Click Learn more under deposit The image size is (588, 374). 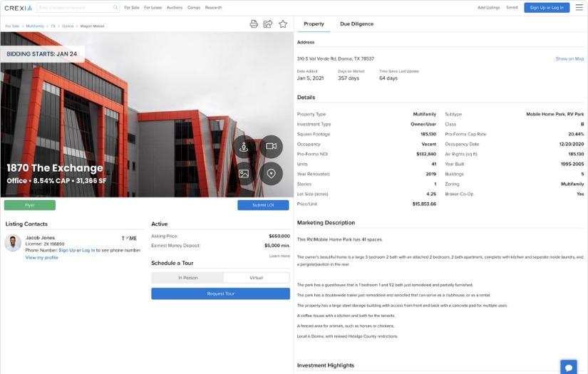tap(279, 256)
